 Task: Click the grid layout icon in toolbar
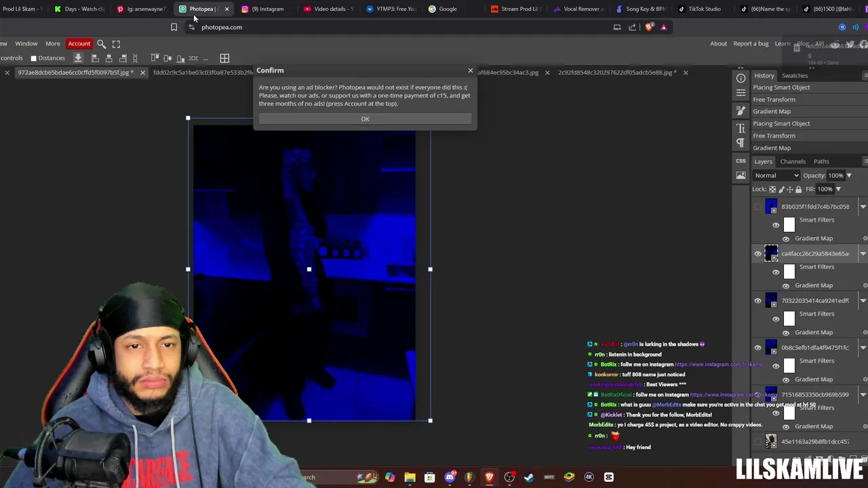click(224, 58)
